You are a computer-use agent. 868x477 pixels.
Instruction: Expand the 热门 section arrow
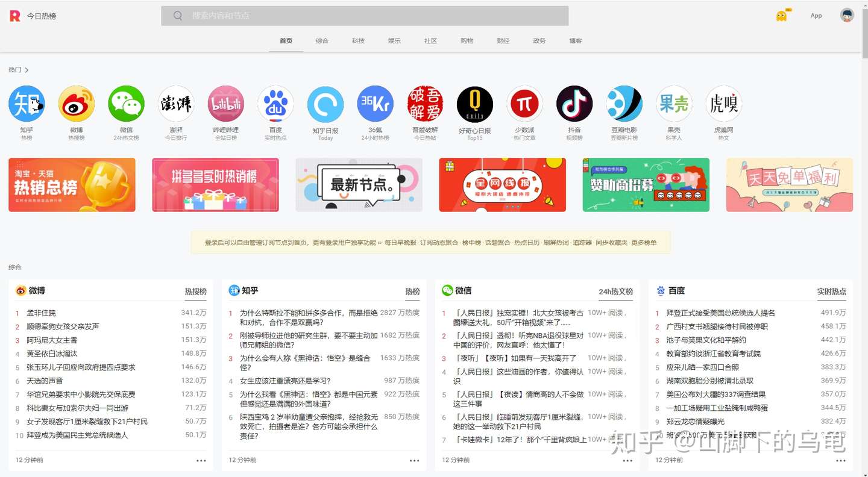[27, 70]
